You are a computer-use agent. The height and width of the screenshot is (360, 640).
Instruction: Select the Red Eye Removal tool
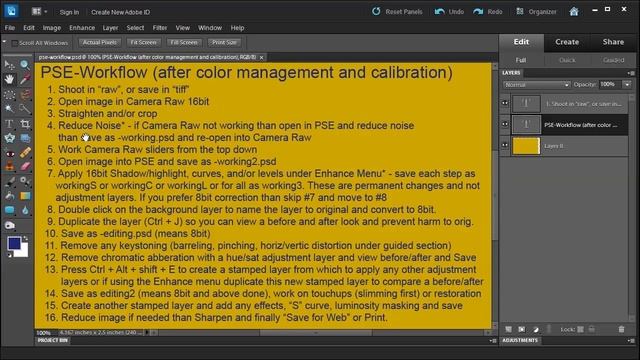tap(9, 153)
